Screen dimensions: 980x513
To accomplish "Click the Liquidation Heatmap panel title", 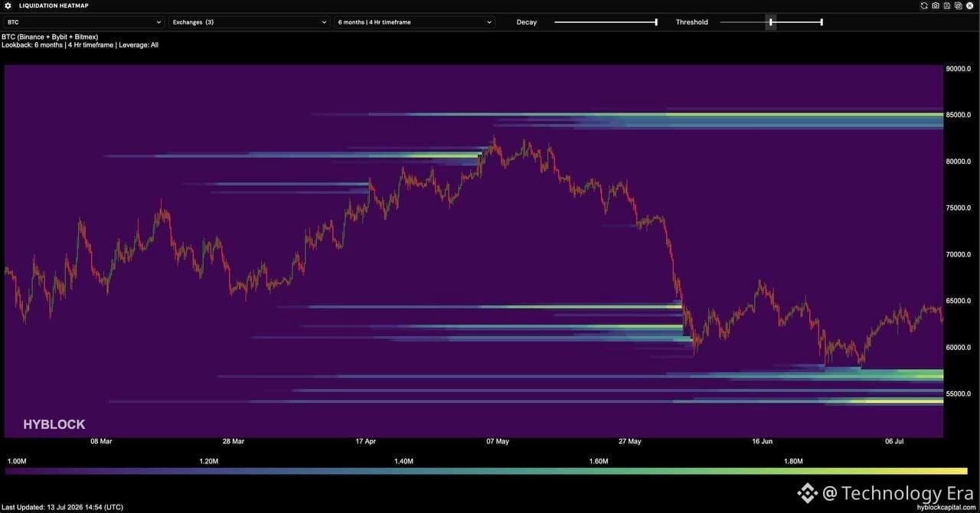I will click(x=54, y=6).
